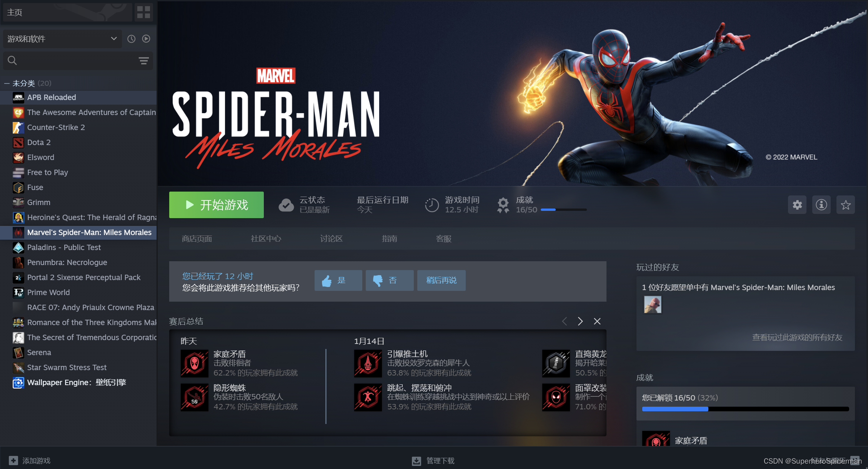868x469 pixels.
Task: Open the library filter options icon
Action: [x=143, y=61]
